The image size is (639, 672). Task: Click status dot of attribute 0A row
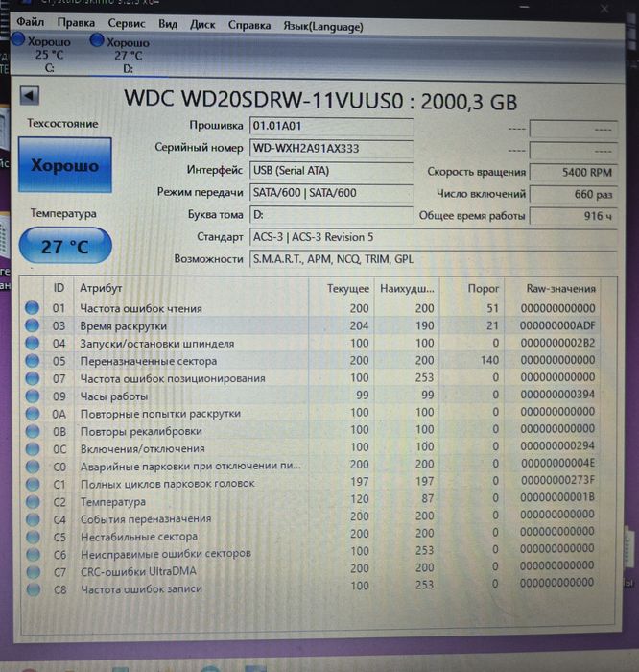coord(33,414)
